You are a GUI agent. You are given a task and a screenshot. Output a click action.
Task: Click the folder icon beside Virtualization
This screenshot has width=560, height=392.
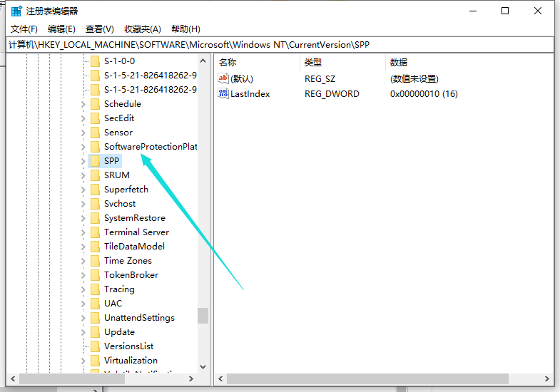[94, 361]
